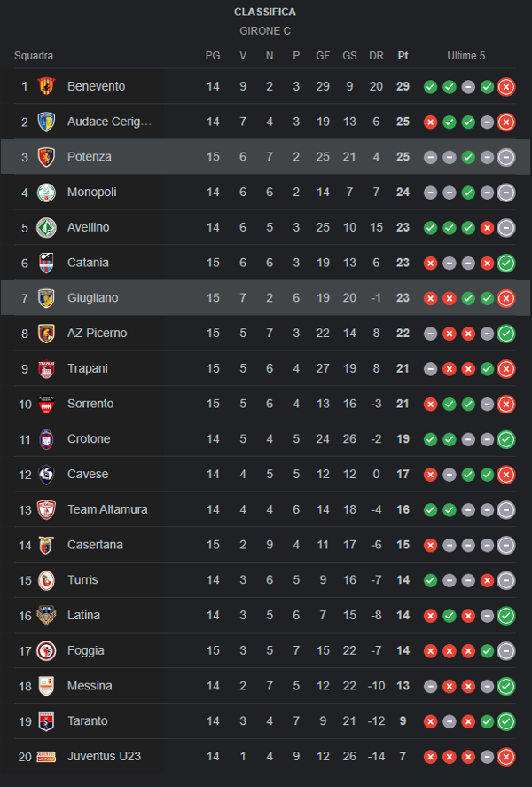Screen dimensions: 532x787
Task: Open the Audace Cerignola team link
Action: click(109, 122)
